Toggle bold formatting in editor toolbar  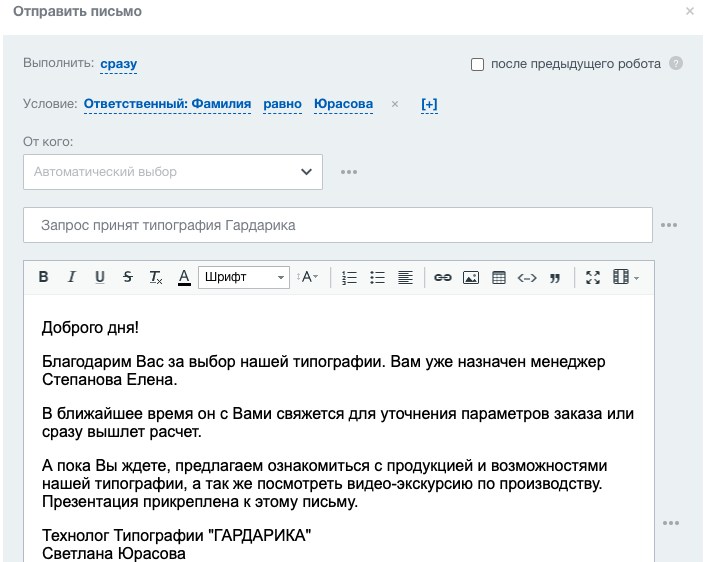(x=43, y=277)
